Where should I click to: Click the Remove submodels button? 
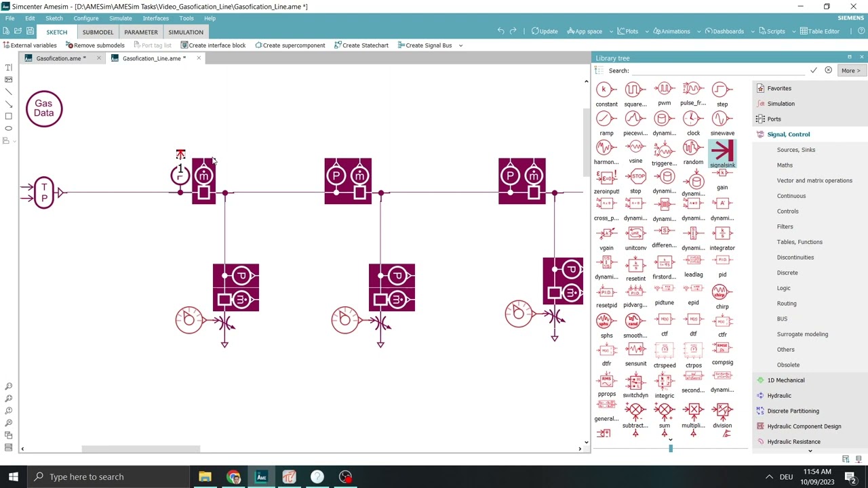pos(95,45)
